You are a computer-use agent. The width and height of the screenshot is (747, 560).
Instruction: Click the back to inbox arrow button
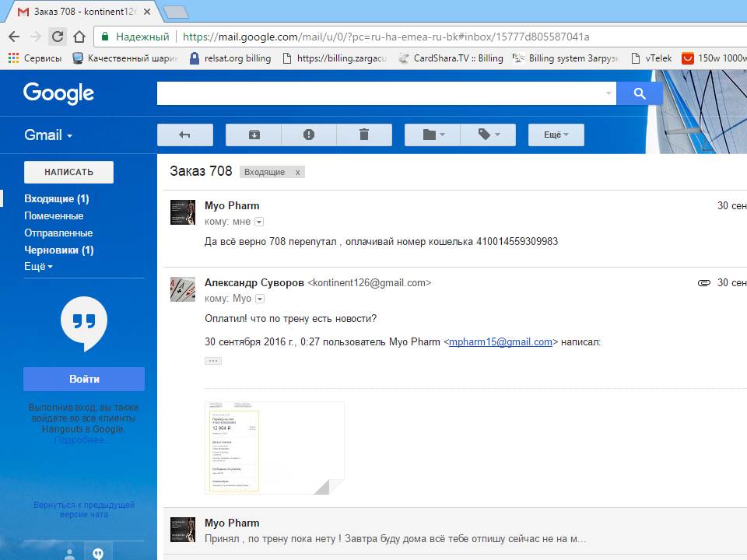click(x=184, y=135)
